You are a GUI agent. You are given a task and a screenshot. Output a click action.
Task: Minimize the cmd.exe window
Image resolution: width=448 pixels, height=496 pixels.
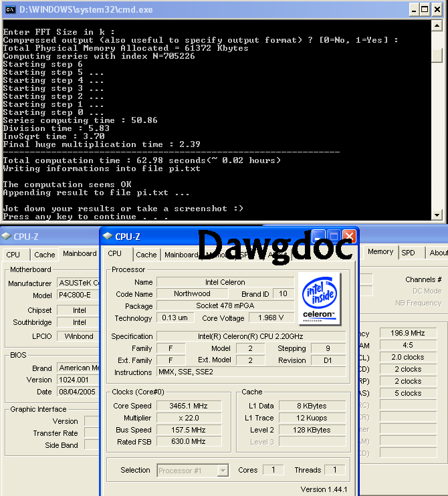(413, 10)
